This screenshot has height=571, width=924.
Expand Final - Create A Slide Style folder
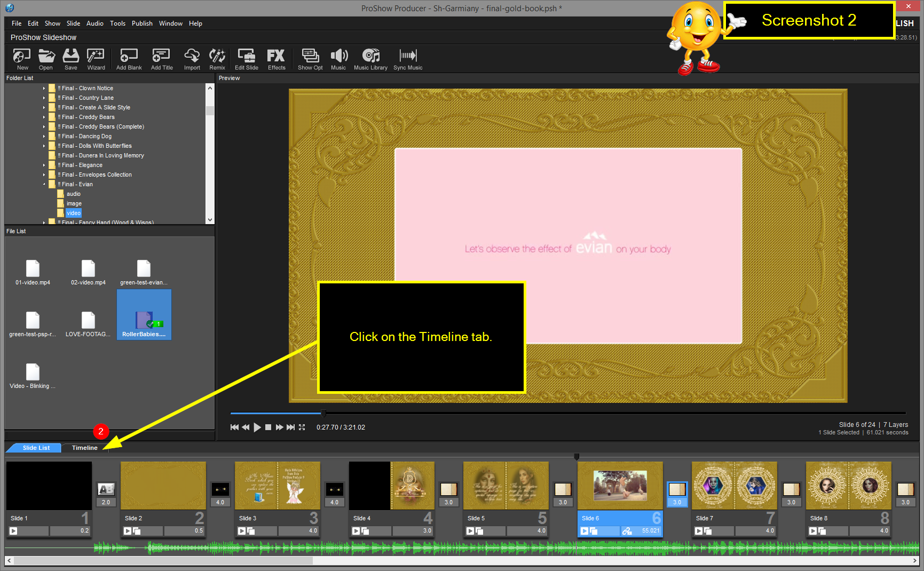pos(44,108)
